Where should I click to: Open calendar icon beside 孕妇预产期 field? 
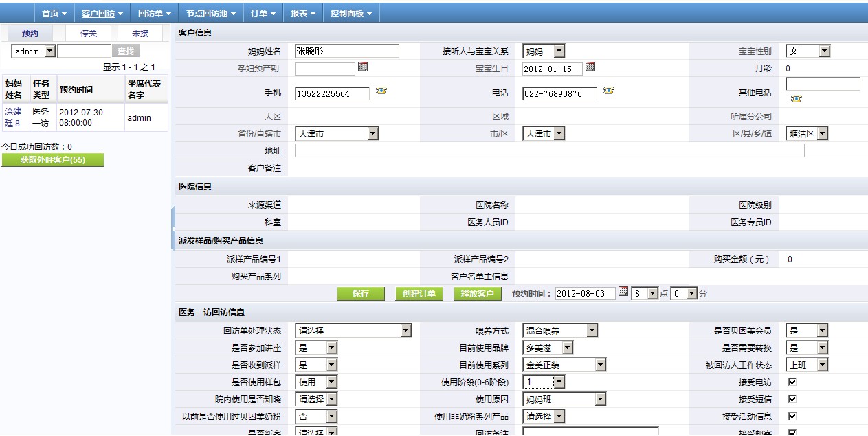(363, 67)
